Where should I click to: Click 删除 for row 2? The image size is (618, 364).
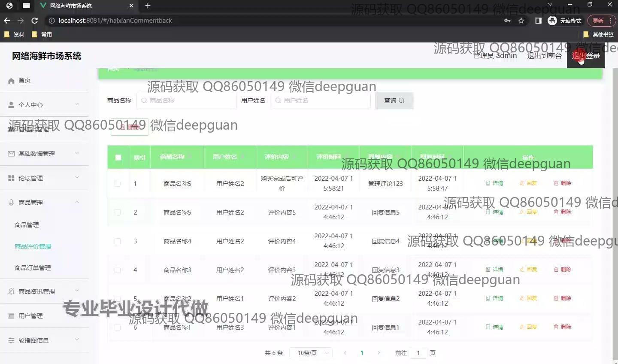[x=562, y=212]
